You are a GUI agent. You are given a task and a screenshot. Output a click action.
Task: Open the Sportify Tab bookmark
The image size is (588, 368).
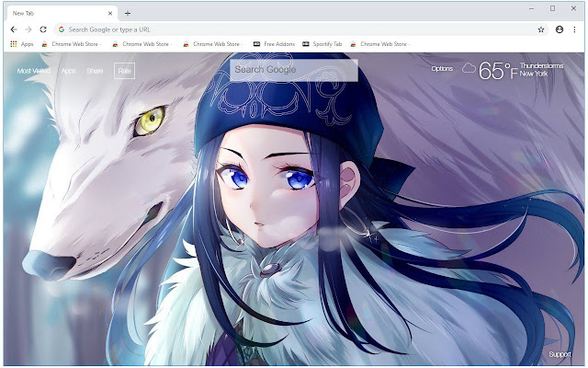click(322, 44)
